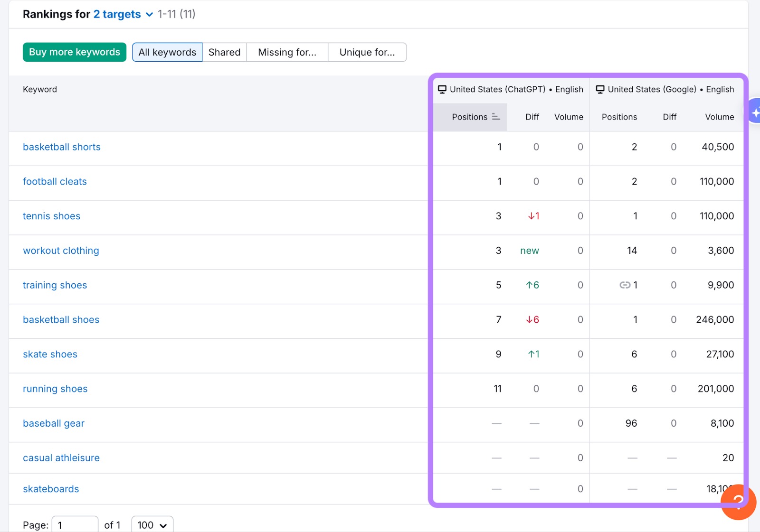760x532 pixels.
Task: Click Google position 14 for workout clothing
Action: pyautogui.click(x=632, y=251)
